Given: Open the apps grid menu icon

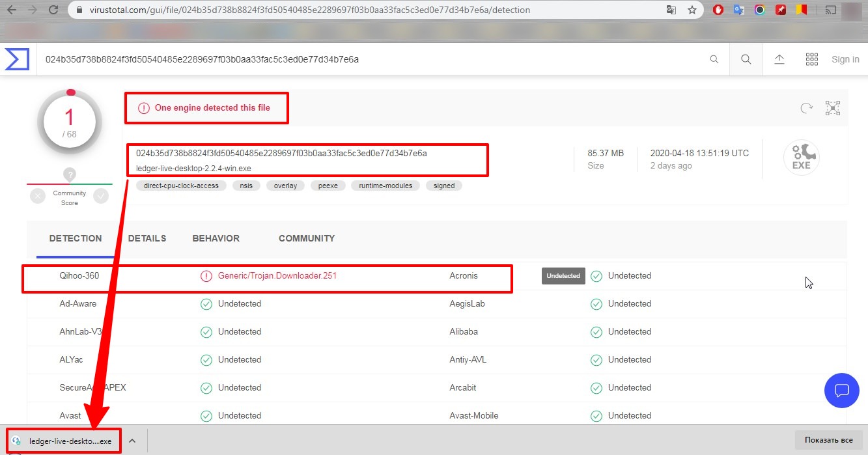Looking at the screenshot, I should pos(812,59).
